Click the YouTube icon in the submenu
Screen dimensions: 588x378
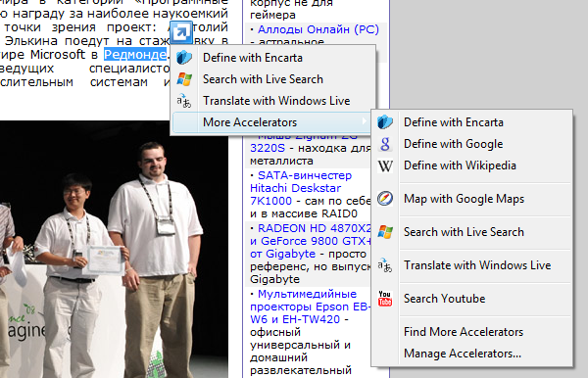point(385,299)
